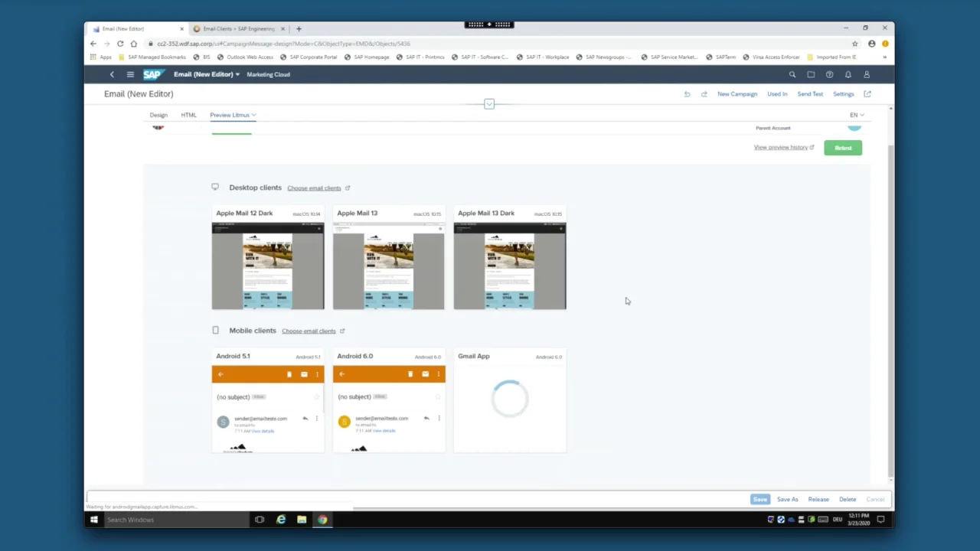Open the notifications bell

(x=848, y=74)
